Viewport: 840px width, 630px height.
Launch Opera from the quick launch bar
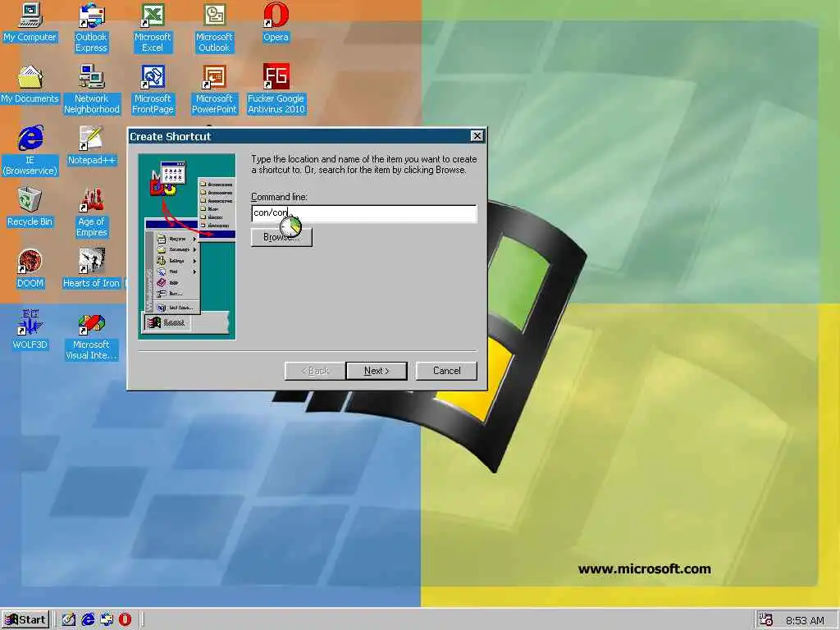pyautogui.click(x=125, y=620)
